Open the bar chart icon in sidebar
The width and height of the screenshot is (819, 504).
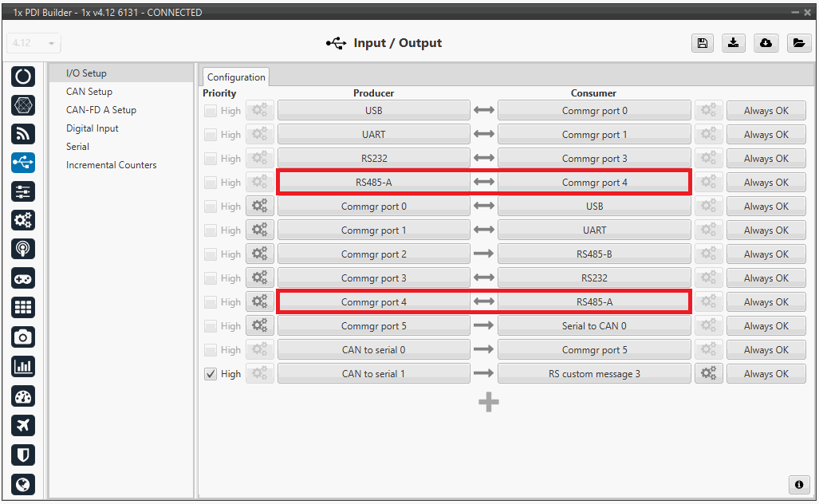point(23,367)
